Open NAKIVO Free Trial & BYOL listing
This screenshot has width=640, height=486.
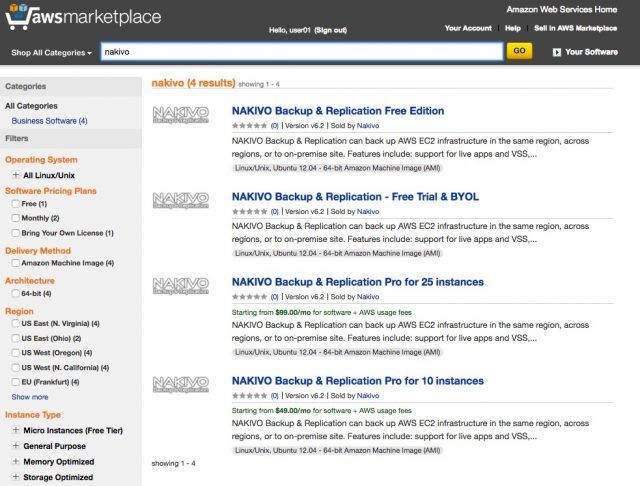(355, 197)
